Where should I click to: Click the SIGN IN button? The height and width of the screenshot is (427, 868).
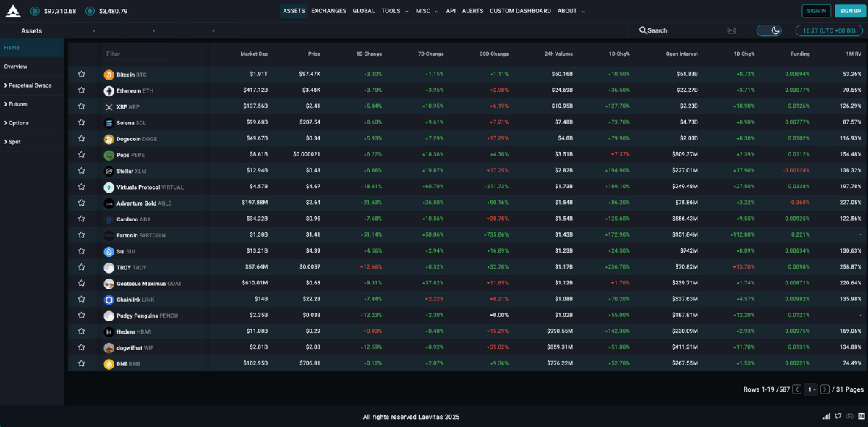point(816,11)
